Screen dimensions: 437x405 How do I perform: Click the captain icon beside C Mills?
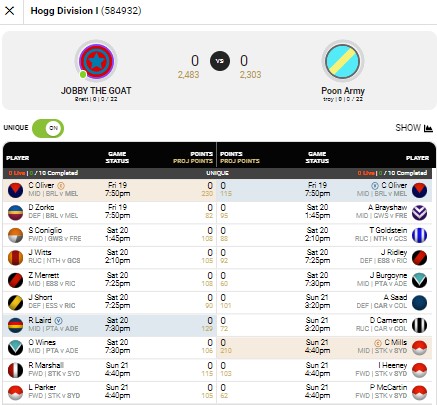[378, 343]
